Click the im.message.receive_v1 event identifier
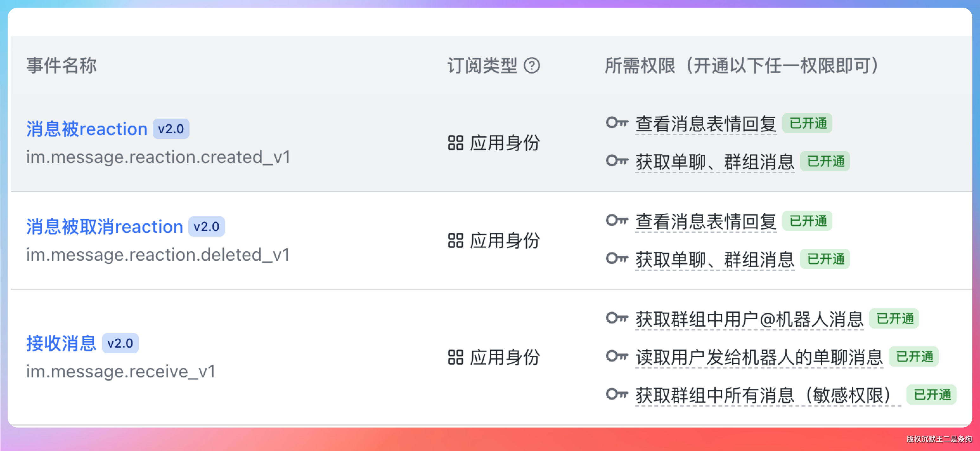Viewport: 980px width, 451px height. (120, 372)
